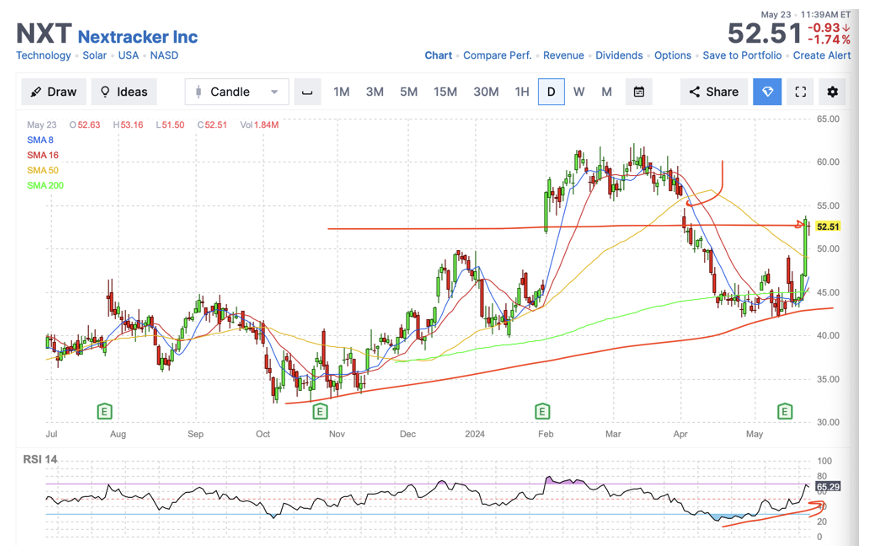The image size is (870, 559).
Task: Toggle fullscreen chart mode
Action: tap(800, 92)
